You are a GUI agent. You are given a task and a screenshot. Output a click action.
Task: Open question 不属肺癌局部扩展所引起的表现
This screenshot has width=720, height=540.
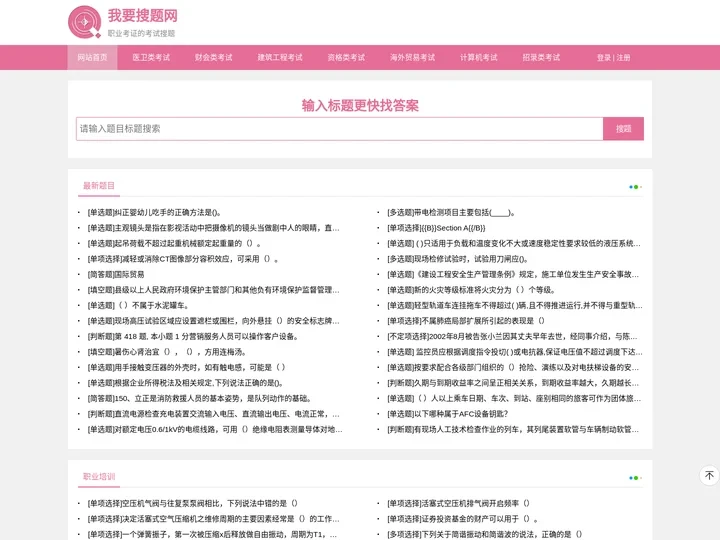pos(466,321)
